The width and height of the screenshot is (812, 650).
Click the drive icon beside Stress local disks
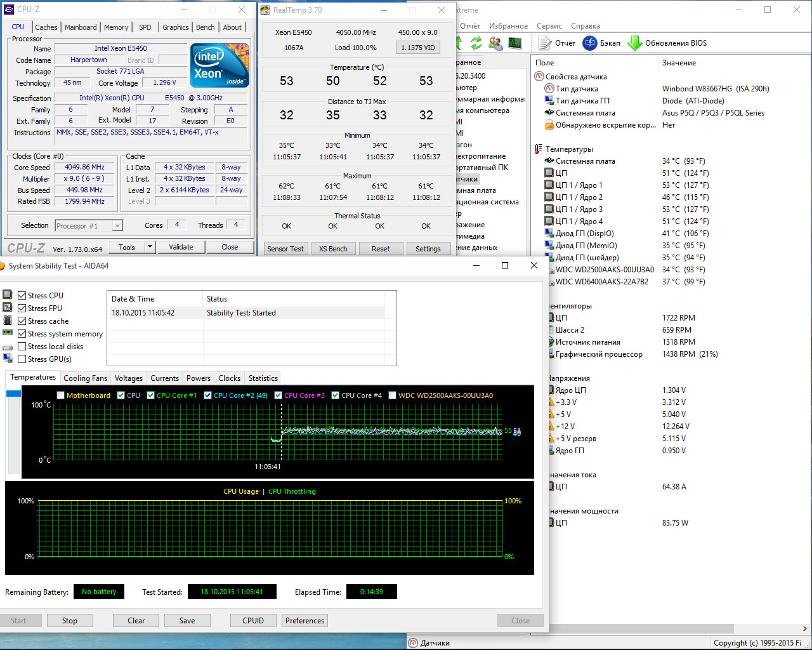[8, 347]
